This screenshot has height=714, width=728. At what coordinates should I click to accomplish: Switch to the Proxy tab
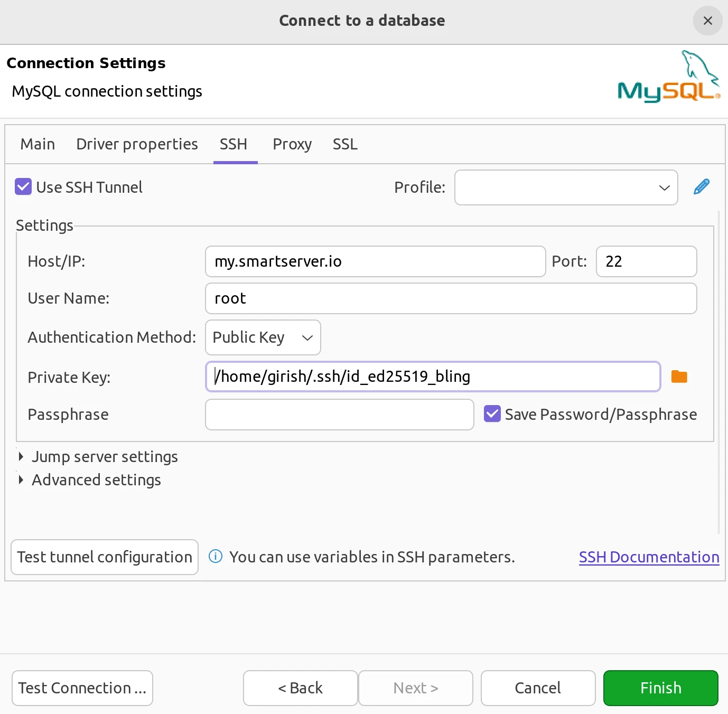292,144
